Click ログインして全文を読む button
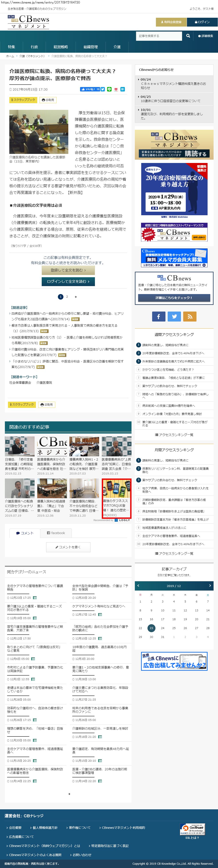This screenshot has width=218, height=868. click(68, 281)
